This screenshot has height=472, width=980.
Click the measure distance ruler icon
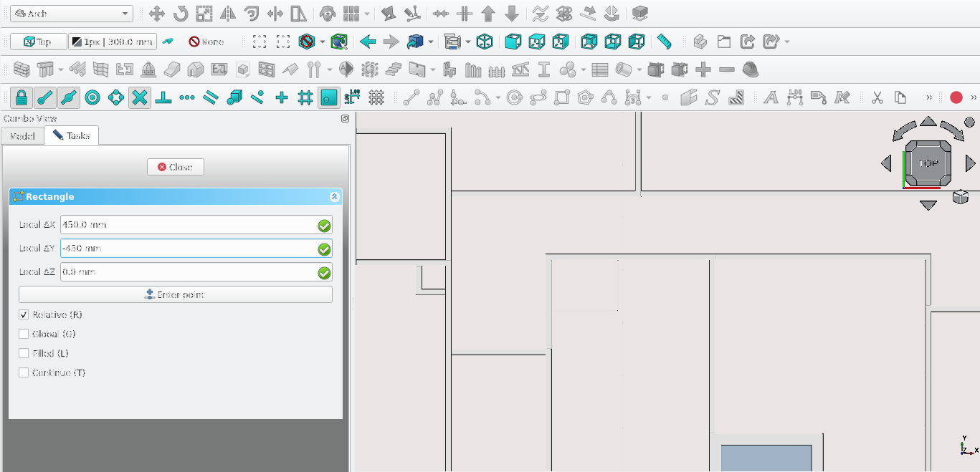pyautogui.click(x=665, y=42)
